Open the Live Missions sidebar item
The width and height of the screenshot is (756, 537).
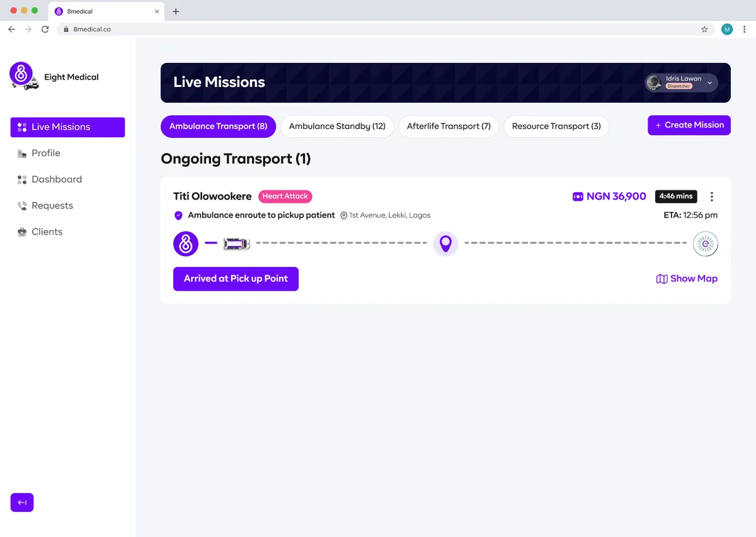pyautogui.click(x=67, y=127)
